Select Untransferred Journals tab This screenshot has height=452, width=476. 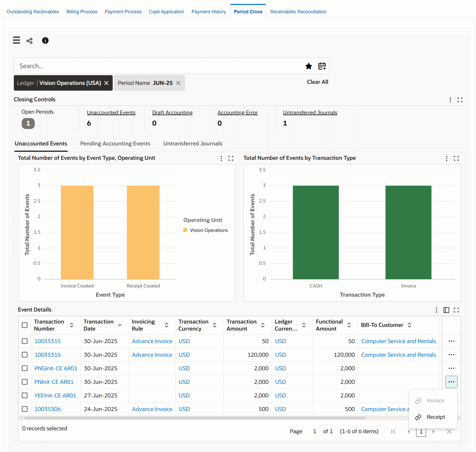click(x=193, y=144)
